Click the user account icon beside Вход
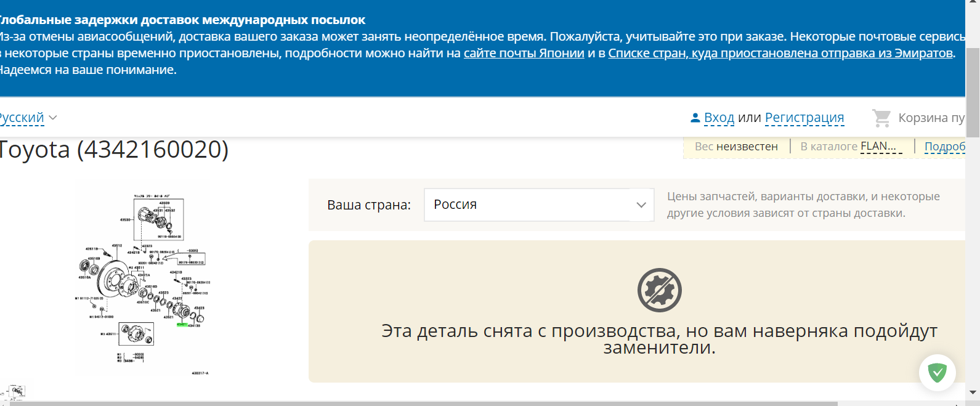 point(695,118)
